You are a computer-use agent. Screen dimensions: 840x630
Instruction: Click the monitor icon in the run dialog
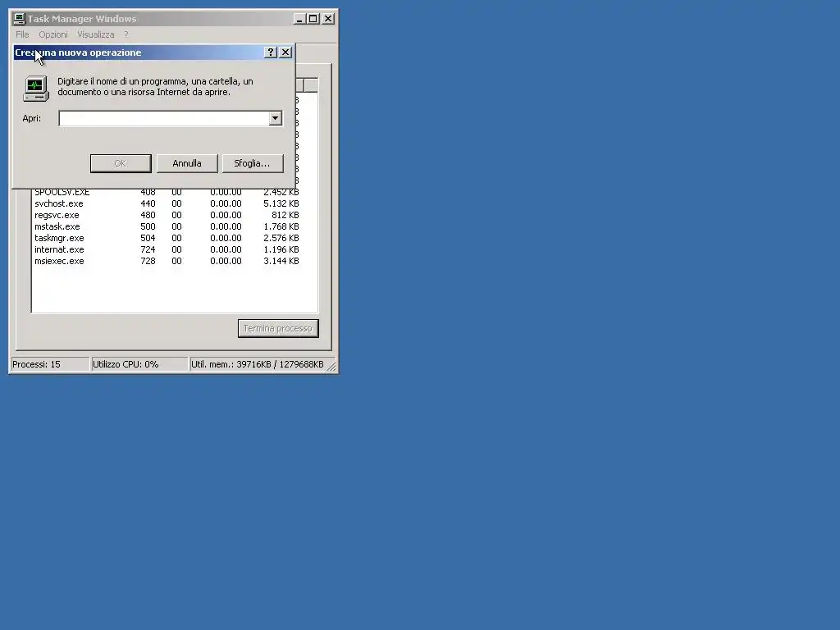pyautogui.click(x=36, y=89)
